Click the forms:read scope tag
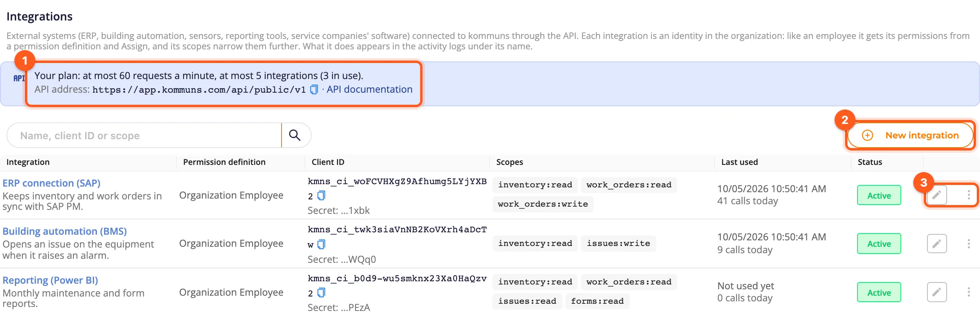The image size is (980, 325). pyautogui.click(x=597, y=301)
